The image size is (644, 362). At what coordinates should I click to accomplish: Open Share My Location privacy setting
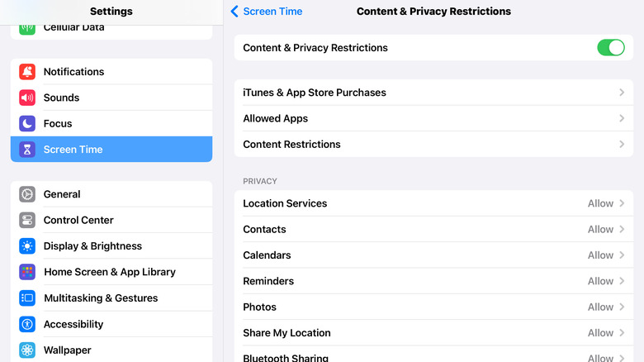[433, 333]
